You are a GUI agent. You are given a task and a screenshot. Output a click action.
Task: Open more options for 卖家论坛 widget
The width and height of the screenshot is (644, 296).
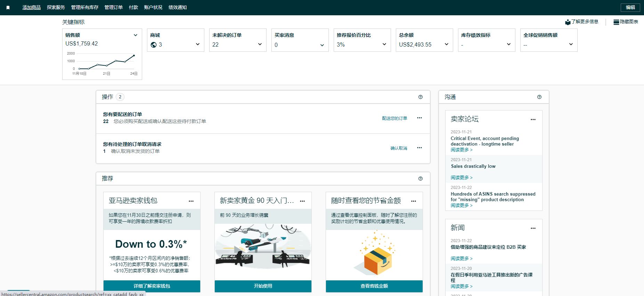[x=533, y=120]
